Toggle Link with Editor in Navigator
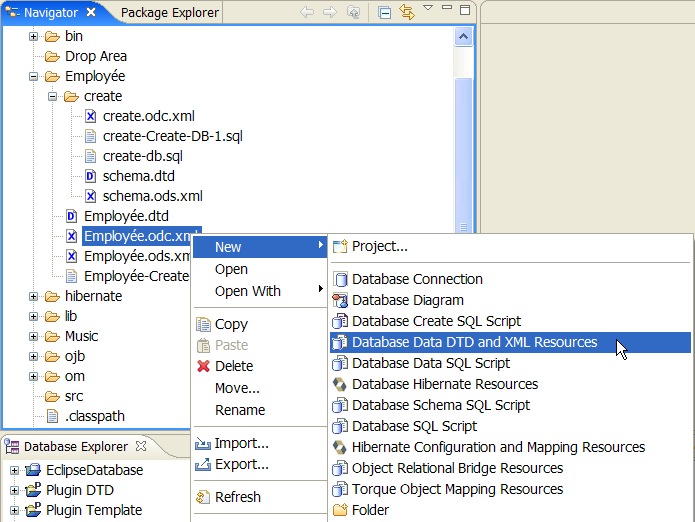 (407, 13)
